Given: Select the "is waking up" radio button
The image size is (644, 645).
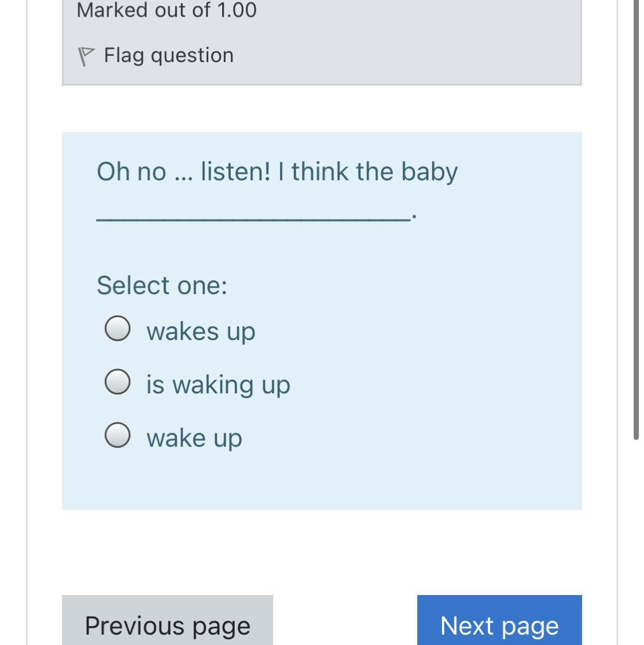Looking at the screenshot, I should [118, 381].
